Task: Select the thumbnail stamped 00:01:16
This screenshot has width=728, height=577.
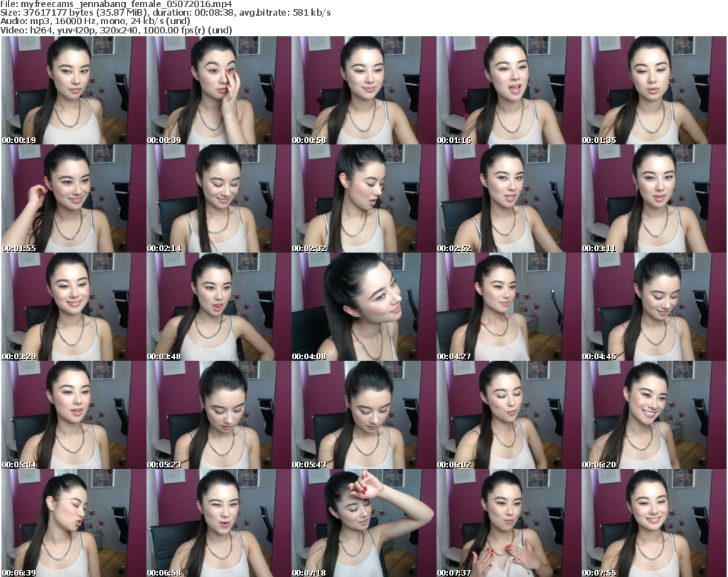Action: click(509, 90)
